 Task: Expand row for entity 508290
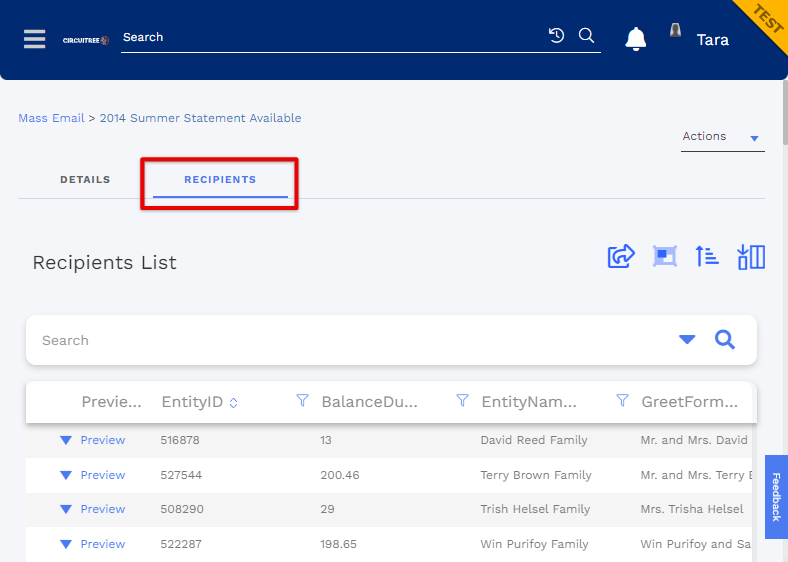point(66,509)
